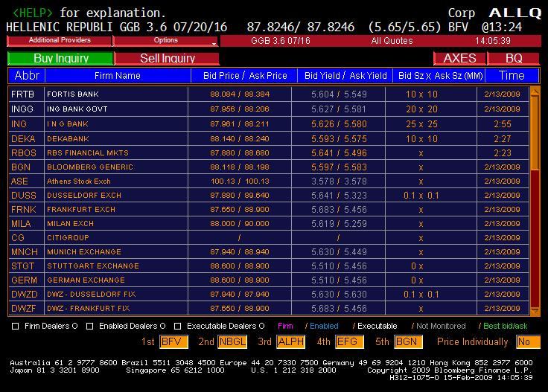Click Bloomberg Generic yield 5.597 / 5.583

[x=339, y=167]
